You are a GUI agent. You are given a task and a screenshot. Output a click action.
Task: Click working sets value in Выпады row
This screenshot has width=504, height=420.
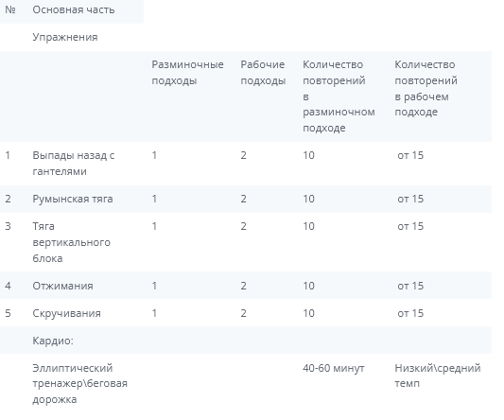click(244, 155)
